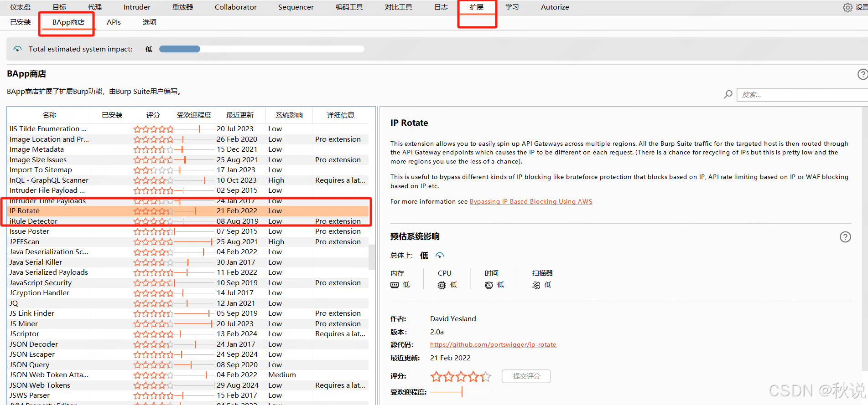Click rating stars in detail panel
The height and width of the screenshot is (405, 868).
(x=461, y=376)
